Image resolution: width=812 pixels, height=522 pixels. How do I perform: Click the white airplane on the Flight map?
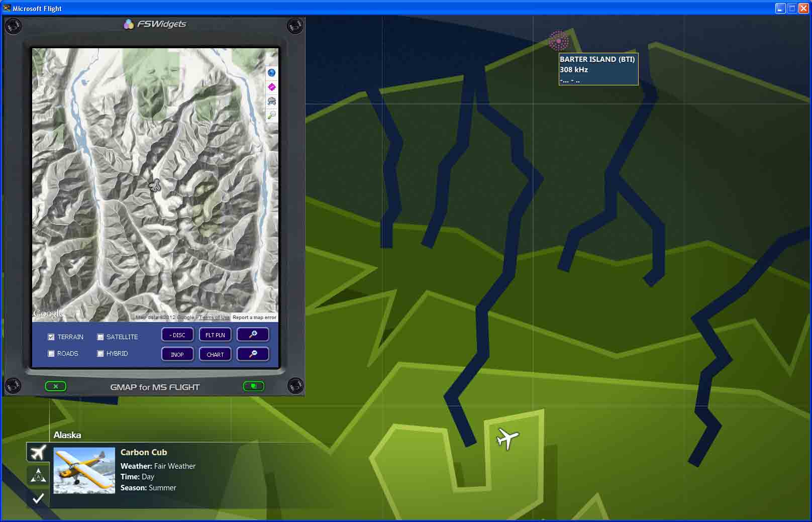pos(507,438)
